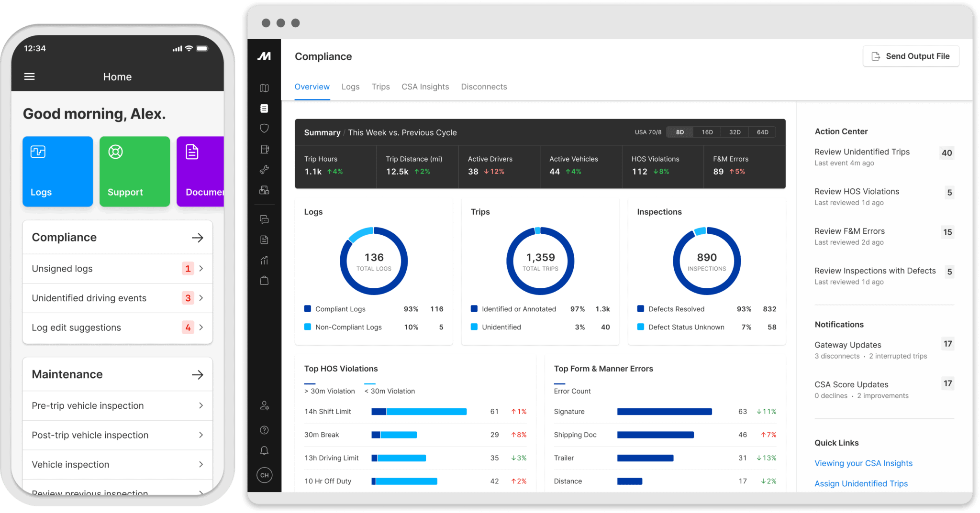
Task: Click the Send Output File button
Action: coord(911,56)
